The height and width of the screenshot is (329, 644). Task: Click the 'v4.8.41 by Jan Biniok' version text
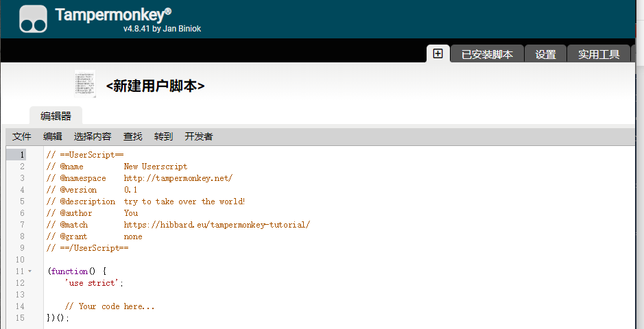tap(163, 29)
